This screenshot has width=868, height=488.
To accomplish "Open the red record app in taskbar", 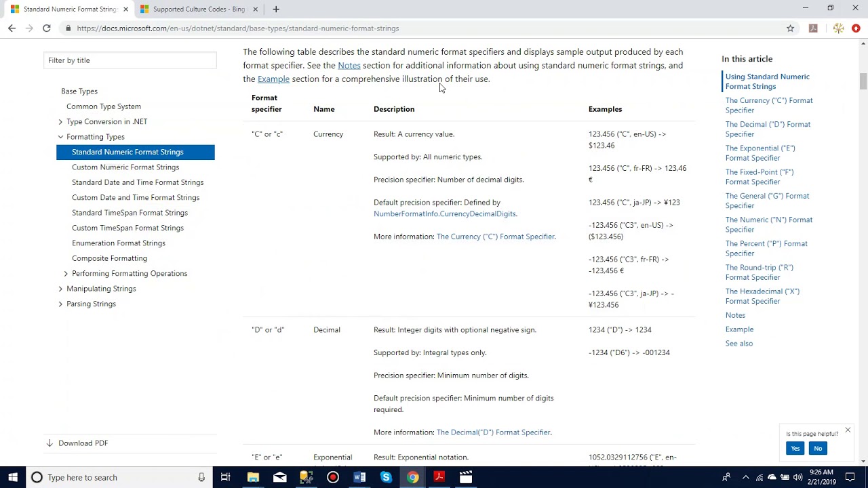I will [x=332, y=477].
